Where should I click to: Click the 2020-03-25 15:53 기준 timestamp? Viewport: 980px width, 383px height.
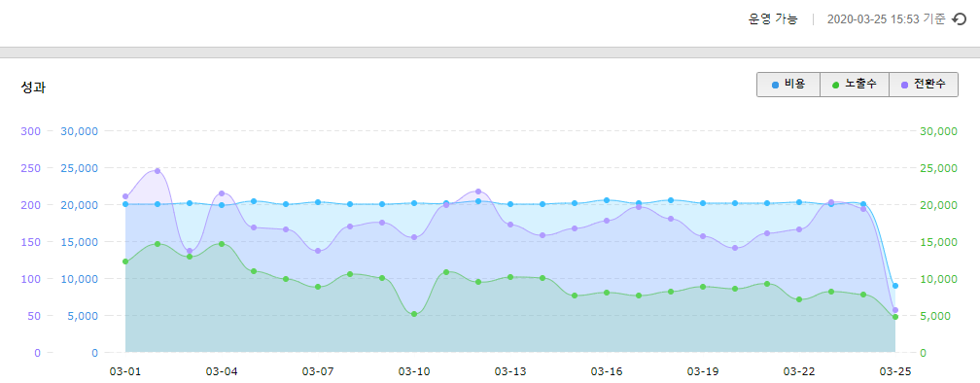click(x=887, y=19)
